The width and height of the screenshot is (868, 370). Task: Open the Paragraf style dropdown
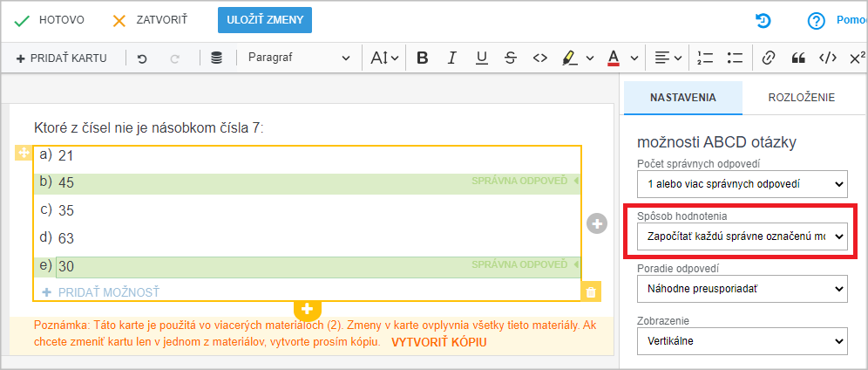tap(299, 58)
